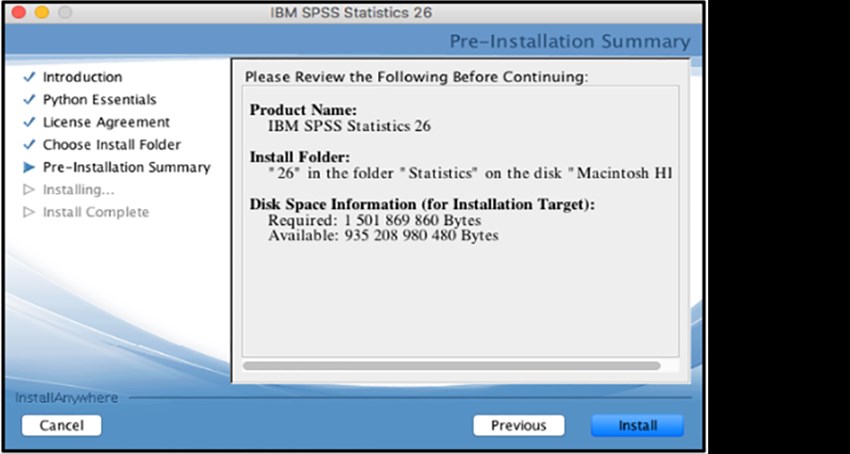Select the License Agreement step
The image size is (850, 454).
tap(106, 123)
